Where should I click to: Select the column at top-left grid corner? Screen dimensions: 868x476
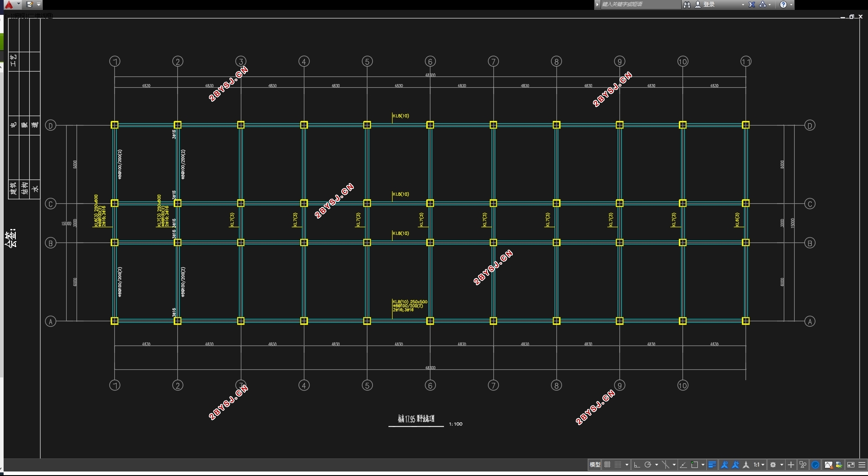click(x=114, y=125)
